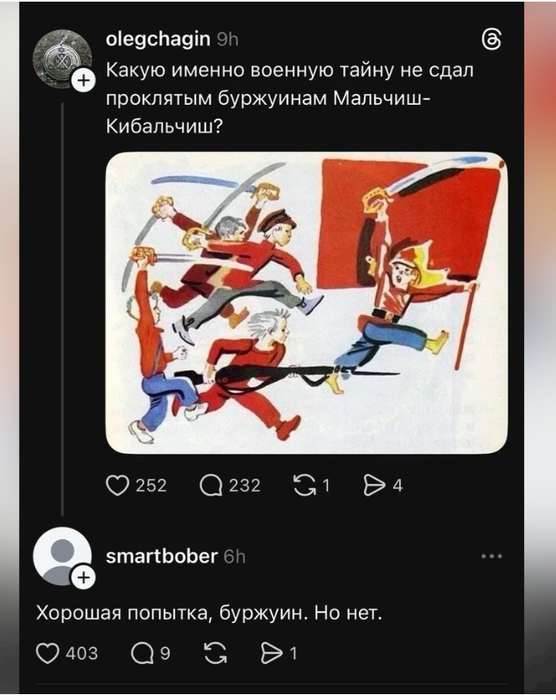Share smartbober's reply via send icon
The height and width of the screenshot is (700, 556).
coord(273,654)
